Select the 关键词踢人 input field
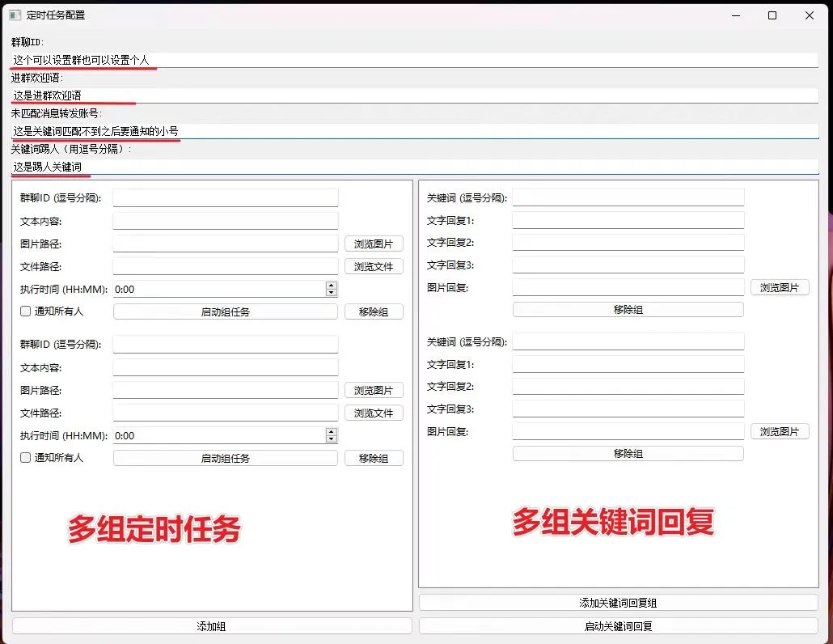 point(414,167)
